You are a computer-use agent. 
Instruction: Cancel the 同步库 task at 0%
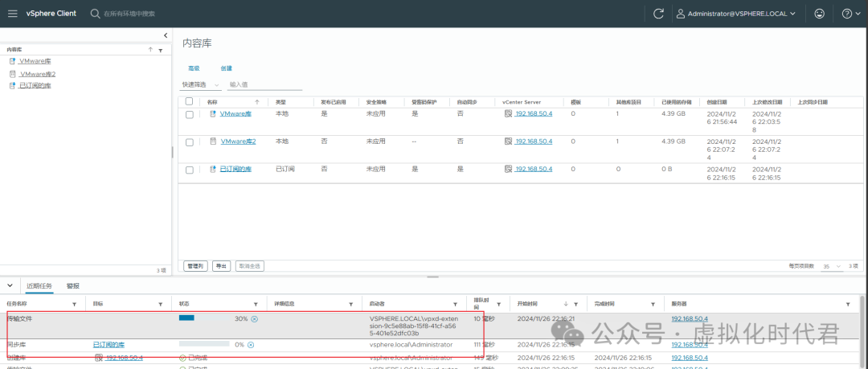tap(250, 345)
